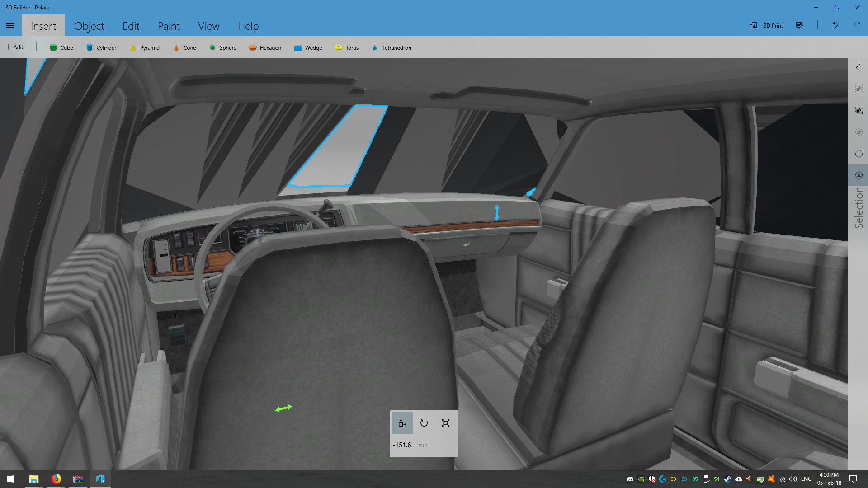The height and width of the screenshot is (488, 868).
Task: Insert a Tetrahedron shape
Action: [x=392, y=47]
